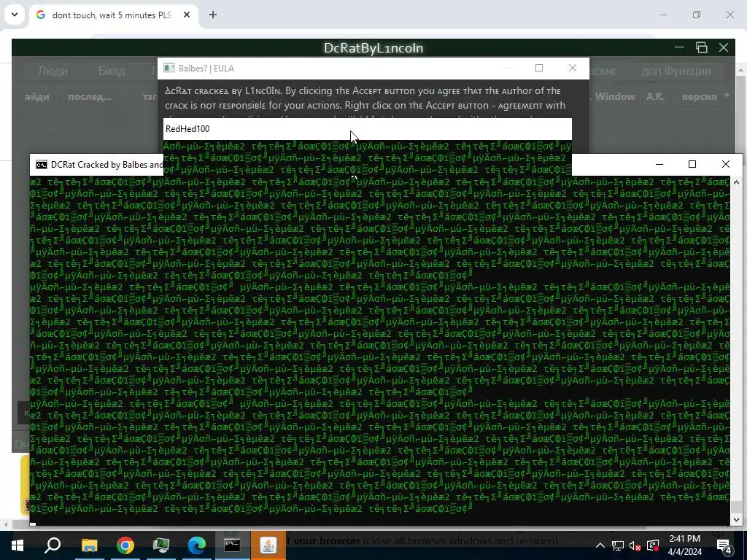Click the версия column header
Viewport: 747px width, 560px height.
700,97
